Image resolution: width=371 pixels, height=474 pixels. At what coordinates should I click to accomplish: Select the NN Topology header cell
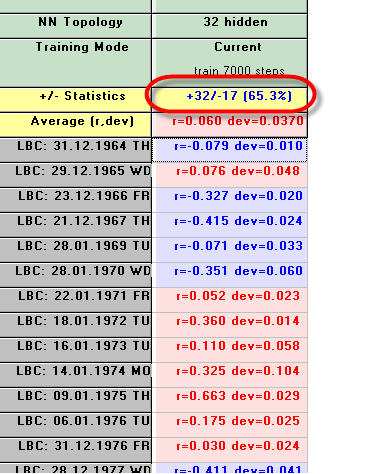(x=75, y=26)
